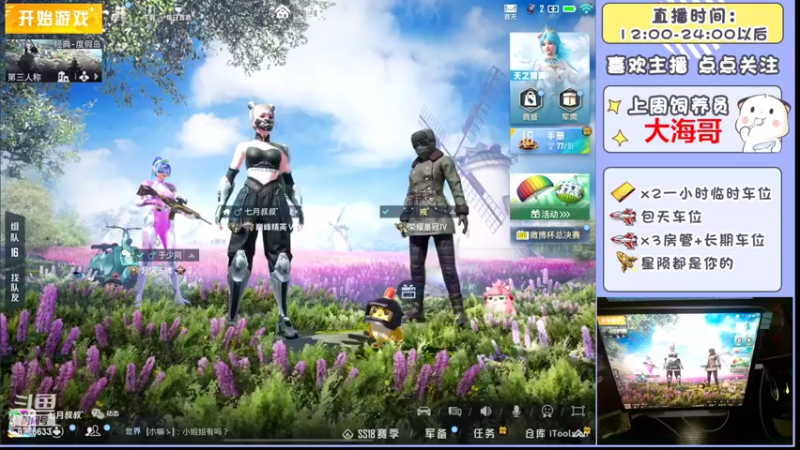Toggle the microphone icon
This screenshot has width=800, height=450.
[x=516, y=411]
